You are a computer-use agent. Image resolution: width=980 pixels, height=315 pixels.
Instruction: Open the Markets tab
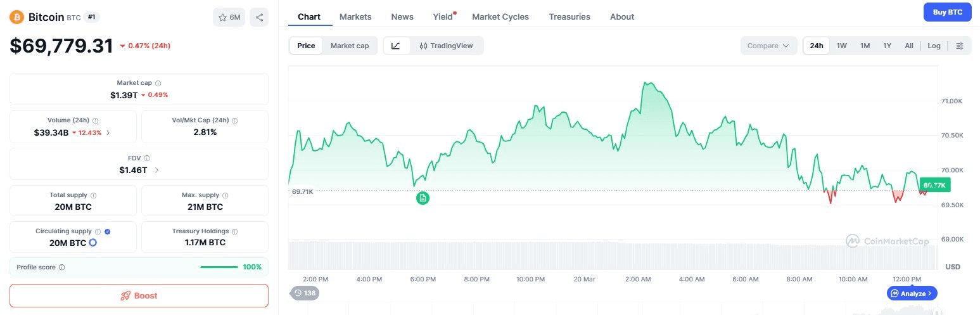coord(355,16)
